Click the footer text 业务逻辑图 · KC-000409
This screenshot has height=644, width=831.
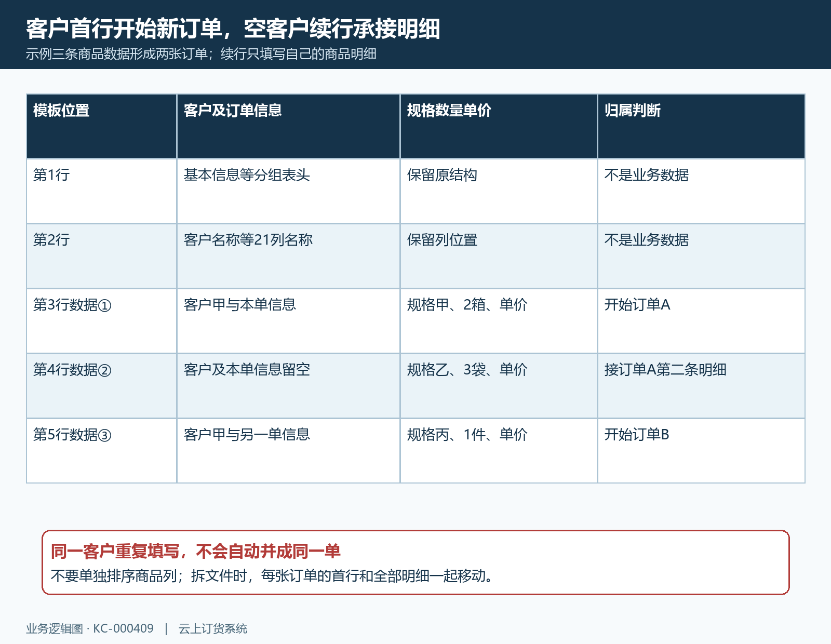tap(90, 628)
